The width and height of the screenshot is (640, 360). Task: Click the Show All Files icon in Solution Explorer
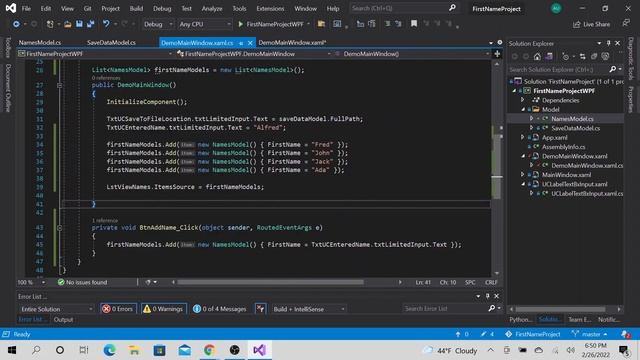[x=605, y=56]
